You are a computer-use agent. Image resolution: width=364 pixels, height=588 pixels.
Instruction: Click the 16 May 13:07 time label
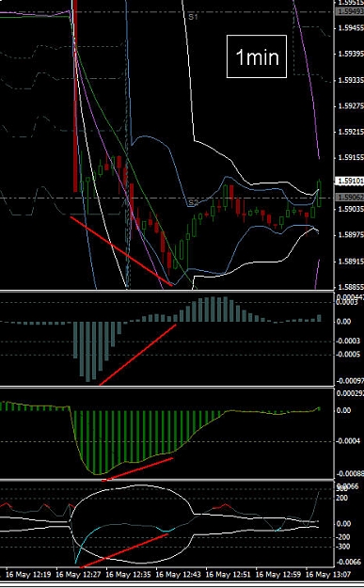pyautogui.click(x=328, y=575)
